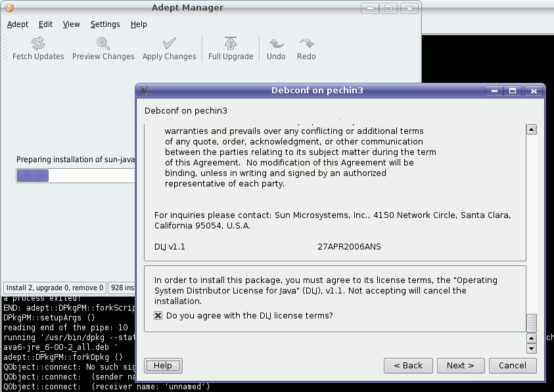Image resolution: width=554 pixels, height=392 pixels.
Task: Open the Help menu in Adept Manager
Action: (139, 24)
